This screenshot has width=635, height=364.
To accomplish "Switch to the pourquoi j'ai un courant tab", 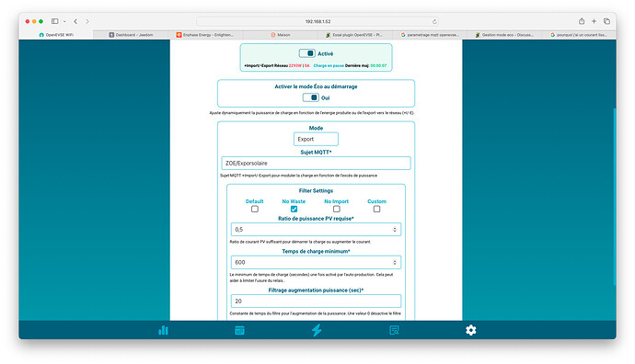I will tap(579, 35).
